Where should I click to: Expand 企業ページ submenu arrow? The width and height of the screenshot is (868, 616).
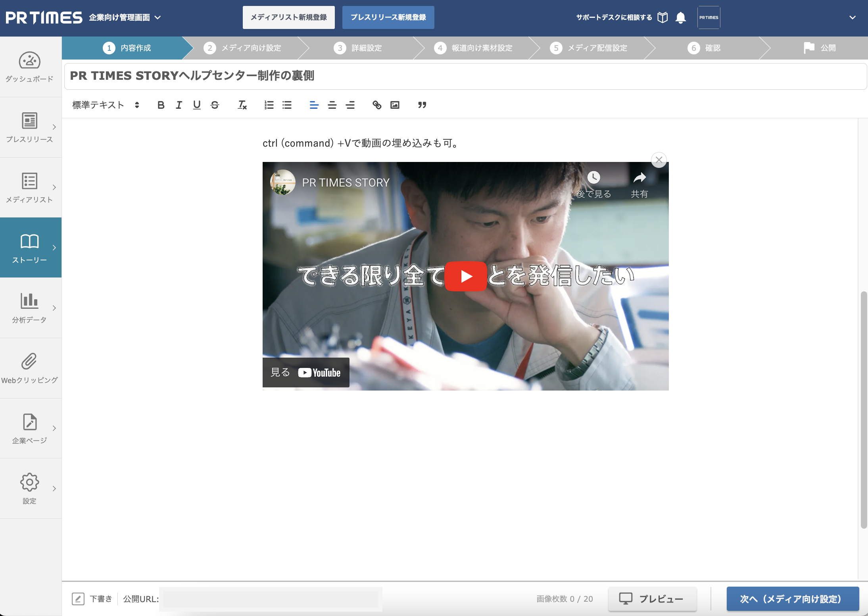[x=54, y=428]
